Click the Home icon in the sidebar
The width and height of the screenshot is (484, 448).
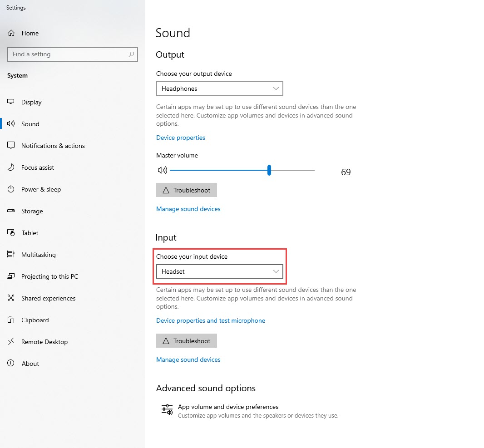(11, 33)
